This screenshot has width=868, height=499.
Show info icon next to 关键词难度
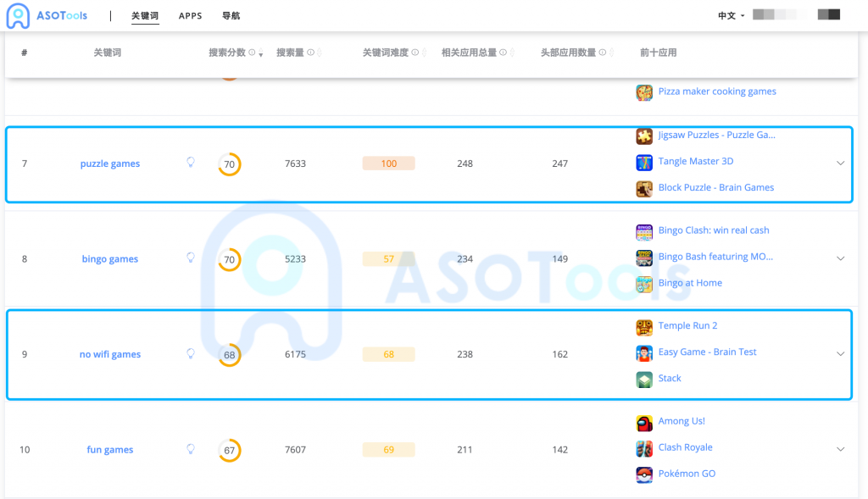(415, 53)
